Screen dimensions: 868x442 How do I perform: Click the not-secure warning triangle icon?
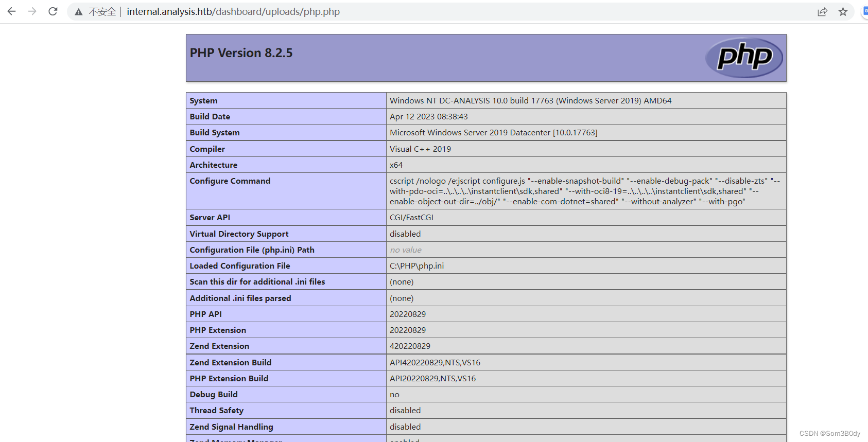coord(79,12)
